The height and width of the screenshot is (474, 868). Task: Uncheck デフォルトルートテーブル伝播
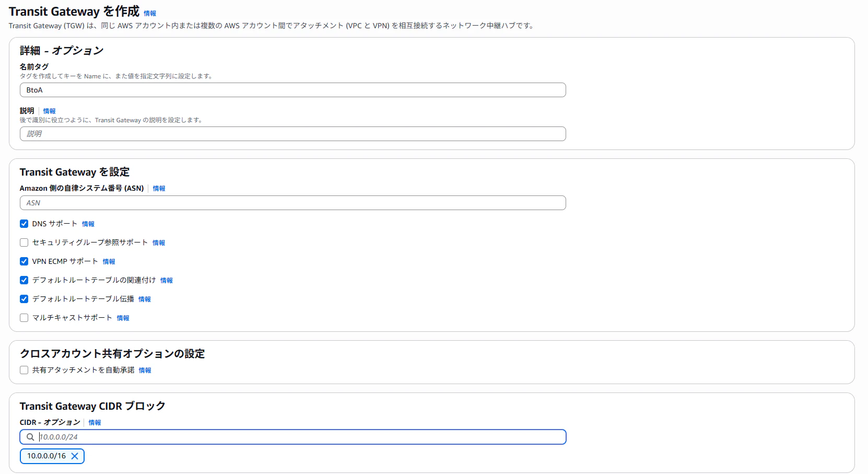tap(24, 299)
